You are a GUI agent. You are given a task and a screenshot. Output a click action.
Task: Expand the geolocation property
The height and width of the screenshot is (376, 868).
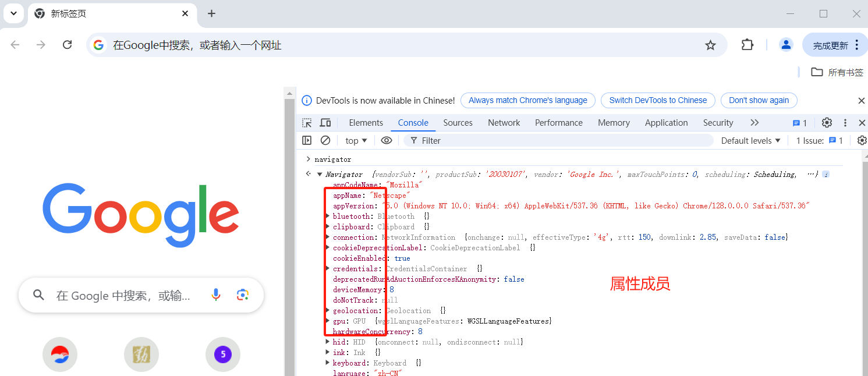(327, 311)
